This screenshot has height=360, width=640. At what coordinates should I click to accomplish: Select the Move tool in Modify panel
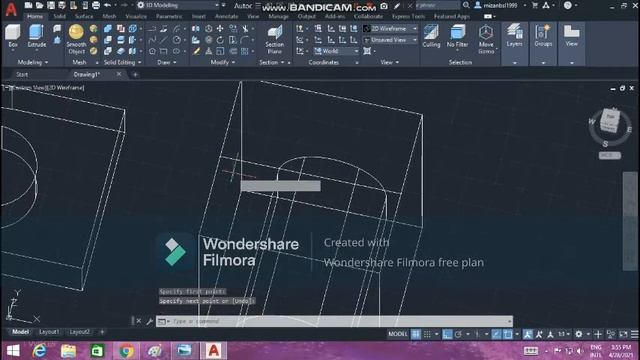tap(220, 29)
